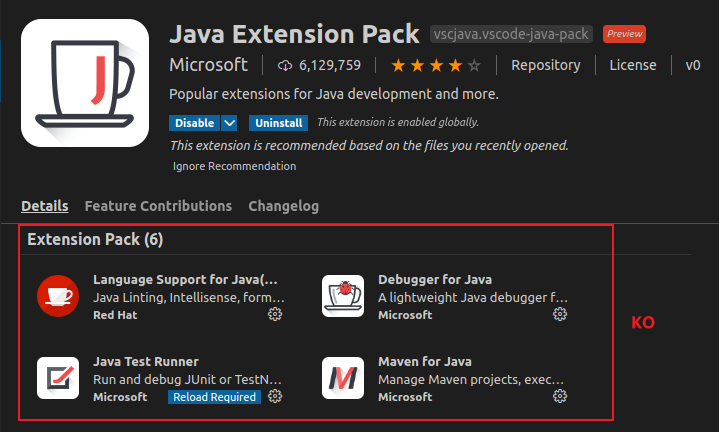The image size is (719, 432).
Task: Click the Java Linting, Intellisense description
Action: tap(188, 298)
